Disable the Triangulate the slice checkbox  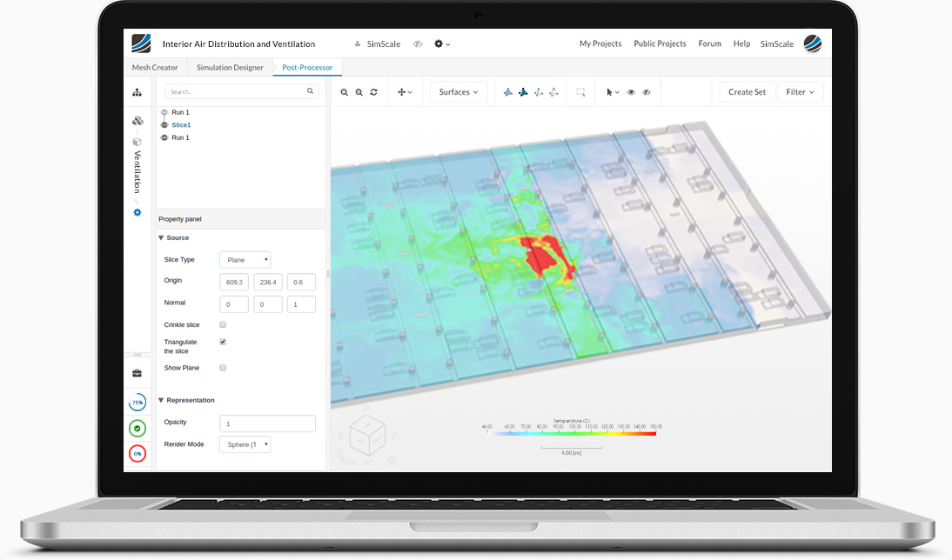(223, 341)
